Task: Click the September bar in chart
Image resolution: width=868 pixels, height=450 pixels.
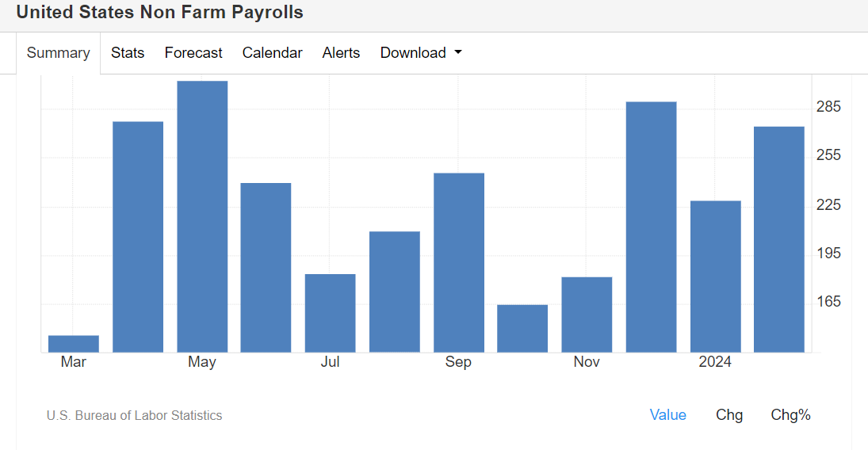Action: click(x=459, y=262)
